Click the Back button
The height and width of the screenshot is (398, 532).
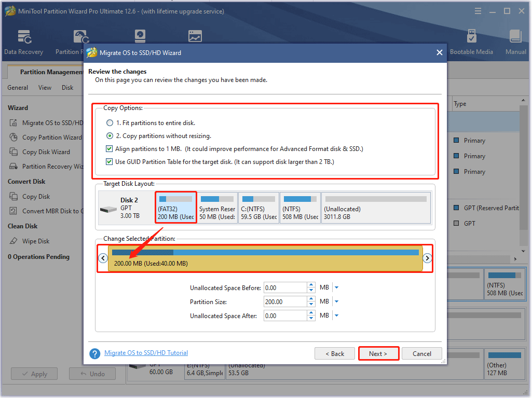coord(335,353)
